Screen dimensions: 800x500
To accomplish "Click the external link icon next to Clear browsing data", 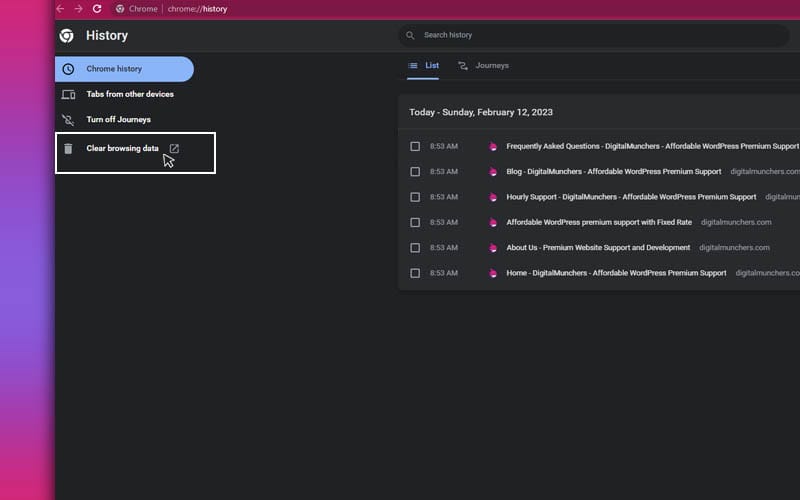I will click(x=174, y=149).
